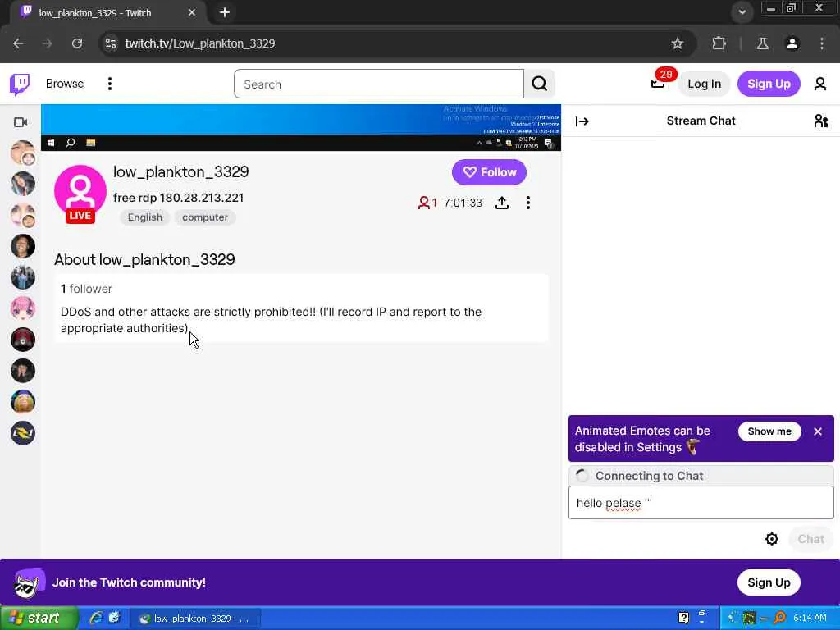
Task: Click the stream title 'free rdp 180.28.213.221'
Action: coord(178,198)
